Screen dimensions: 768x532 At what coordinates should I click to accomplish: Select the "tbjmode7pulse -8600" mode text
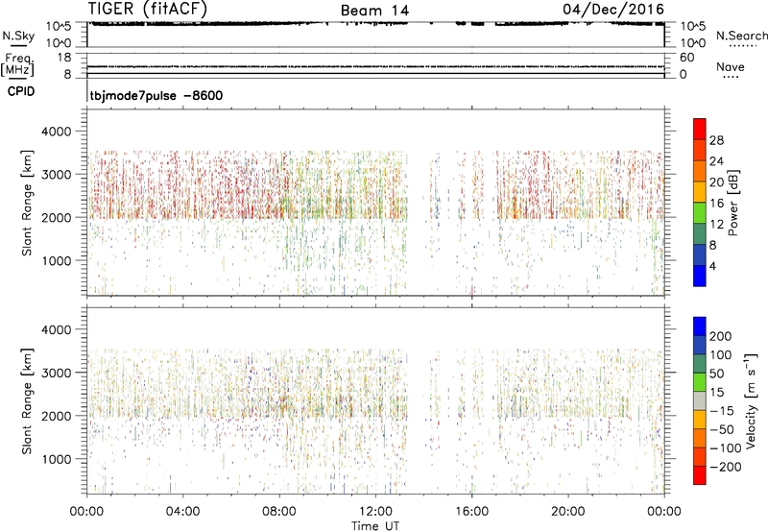pos(156,95)
